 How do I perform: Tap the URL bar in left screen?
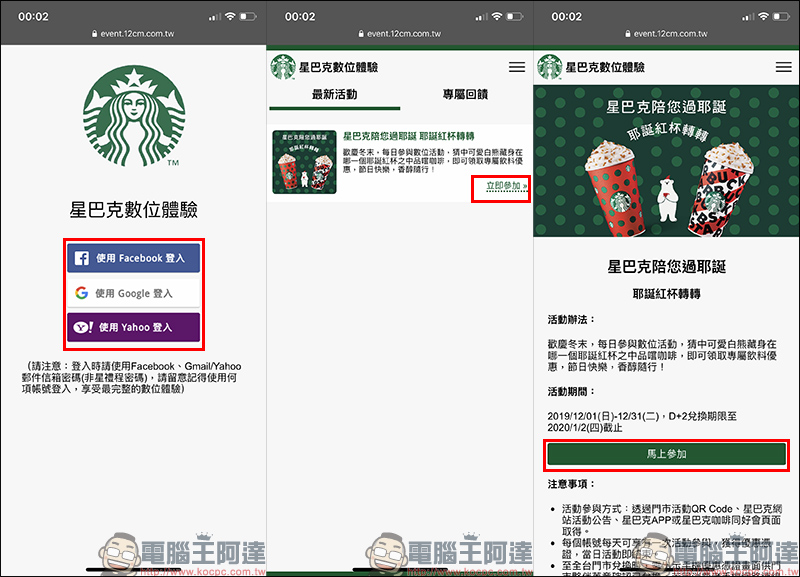pos(133,34)
